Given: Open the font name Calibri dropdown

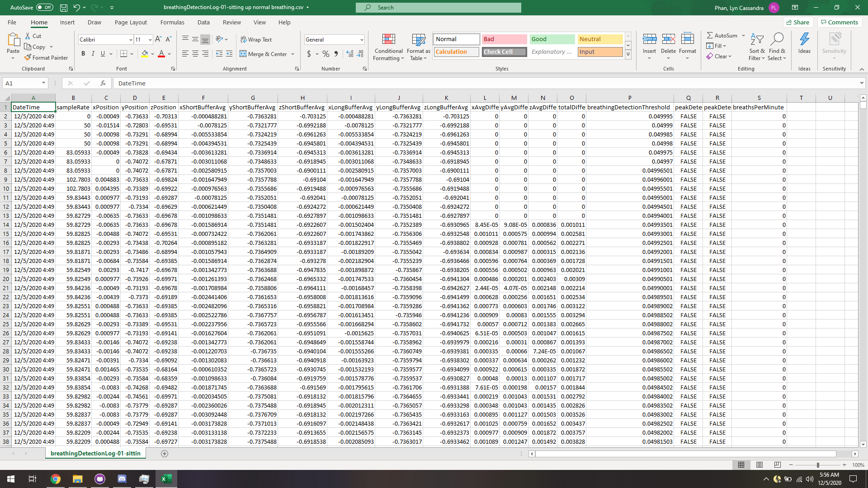Looking at the screenshot, I should (131, 40).
